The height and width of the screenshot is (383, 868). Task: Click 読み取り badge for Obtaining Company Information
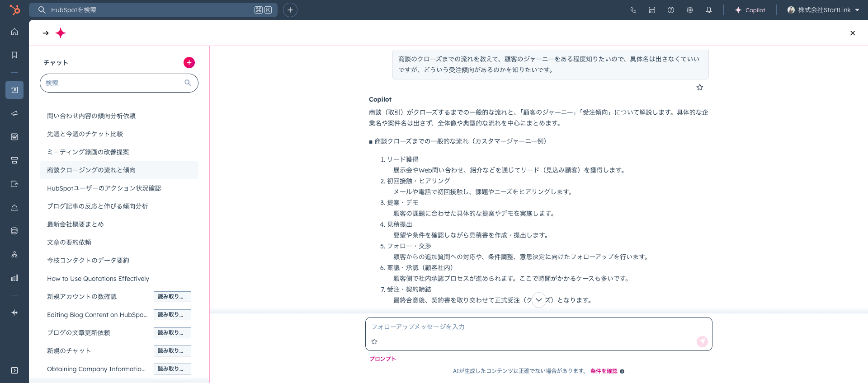(x=172, y=369)
